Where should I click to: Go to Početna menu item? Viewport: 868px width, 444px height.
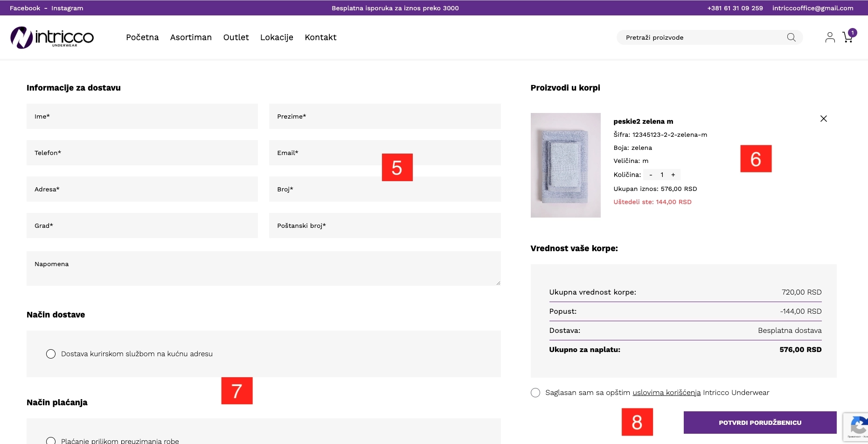(142, 37)
